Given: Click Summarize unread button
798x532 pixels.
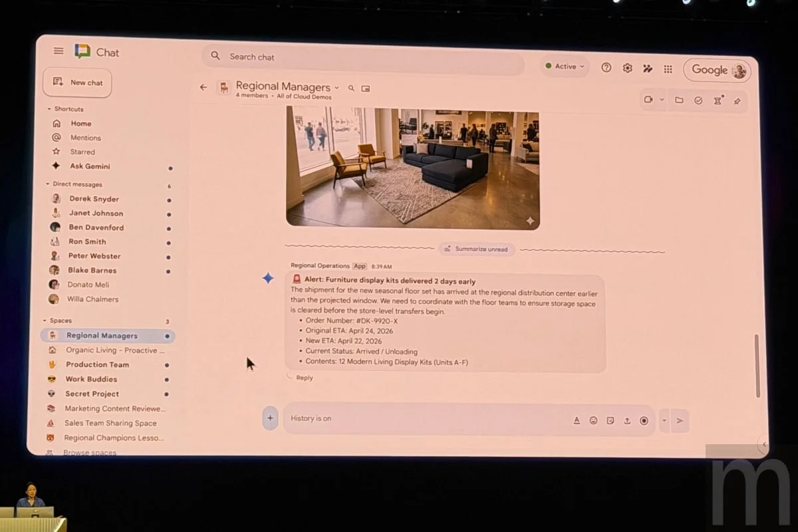Looking at the screenshot, I should (x=476, y=249).
